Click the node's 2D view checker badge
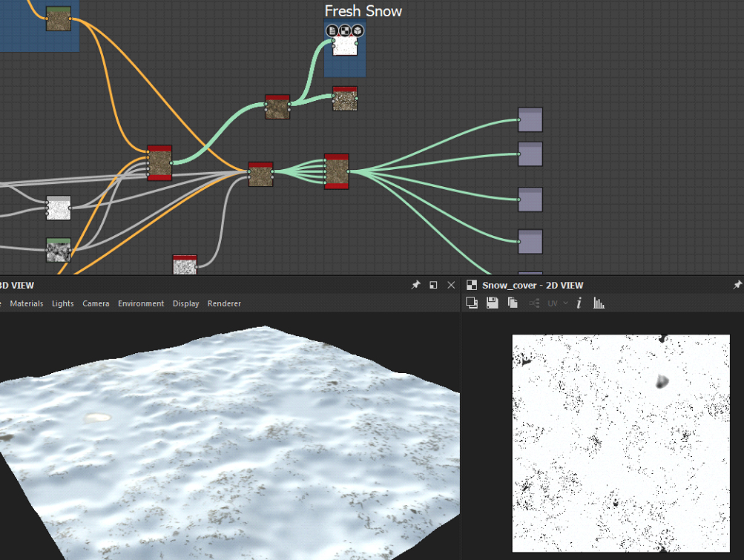The image size is (744, 560). [x=345, y=30]
